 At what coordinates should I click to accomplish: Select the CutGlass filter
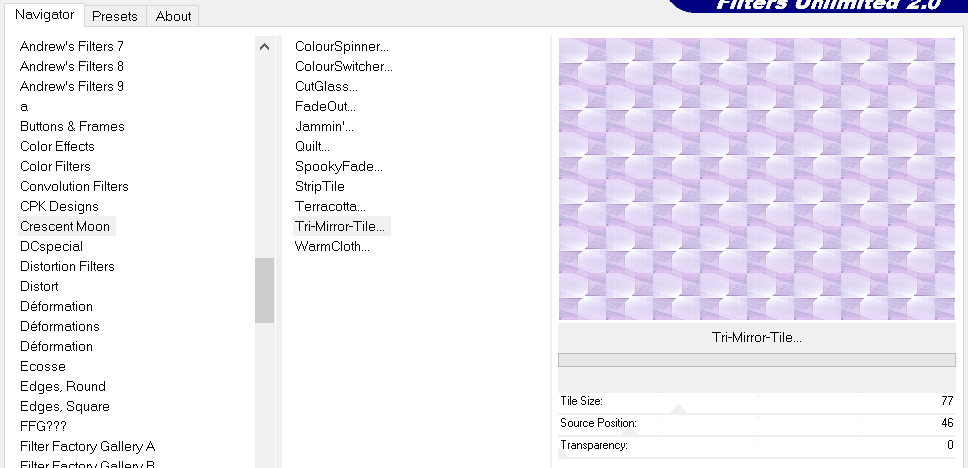[x=326, y=86]
